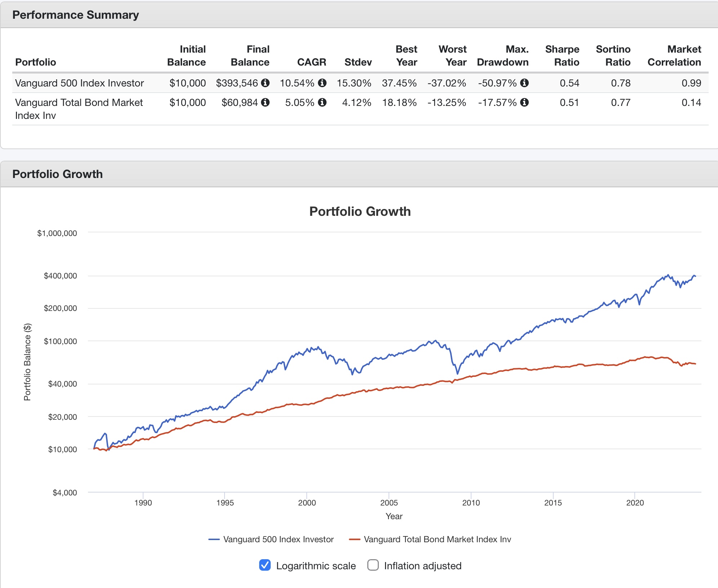
Task: Click info icon beside $393,546 final balance
Action: (265, 83)
